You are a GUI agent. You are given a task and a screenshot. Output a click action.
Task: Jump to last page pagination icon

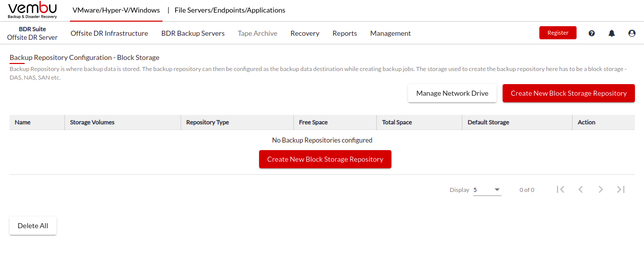621,189
